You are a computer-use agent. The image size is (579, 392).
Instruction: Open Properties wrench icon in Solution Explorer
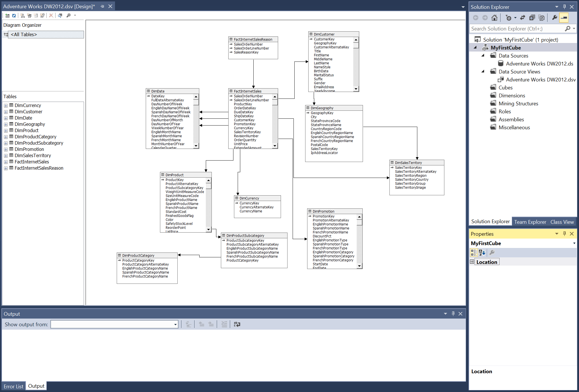tap(555, 18)
